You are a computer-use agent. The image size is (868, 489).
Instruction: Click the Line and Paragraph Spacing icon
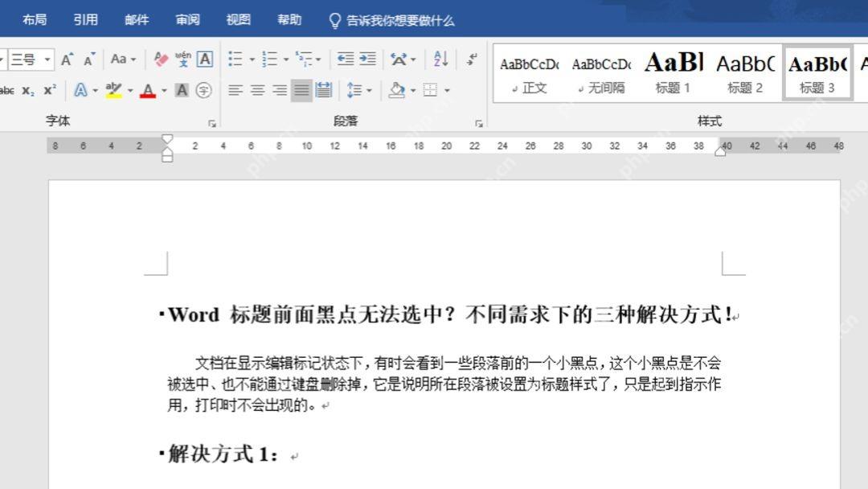(x=354, y=90)
